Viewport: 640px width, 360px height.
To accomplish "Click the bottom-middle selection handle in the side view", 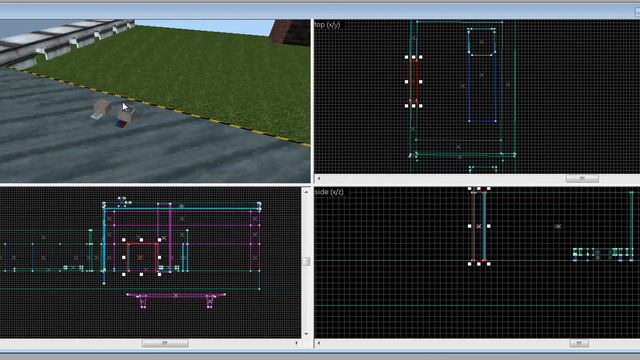I will 479,264.
